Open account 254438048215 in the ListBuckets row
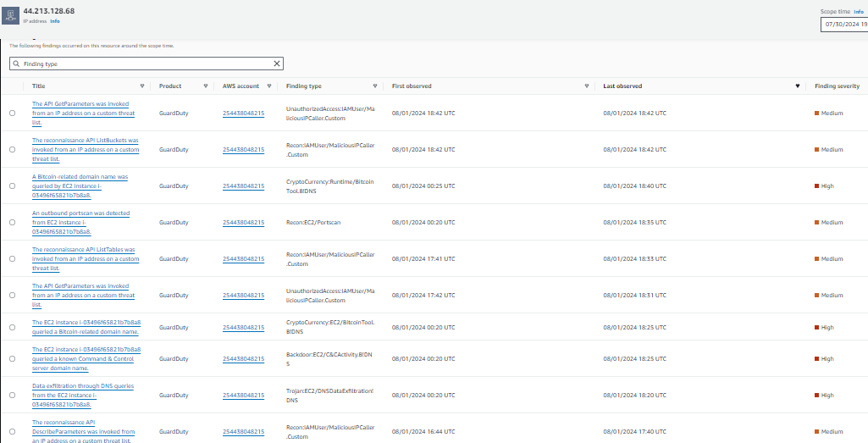 (x=243, y=150)
